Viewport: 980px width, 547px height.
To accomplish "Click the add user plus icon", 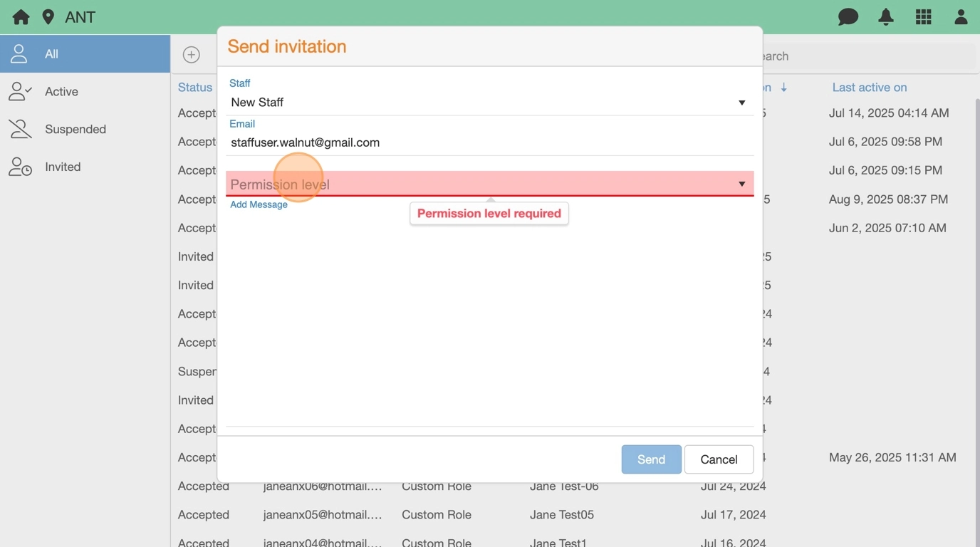I will tap(191, 55).
